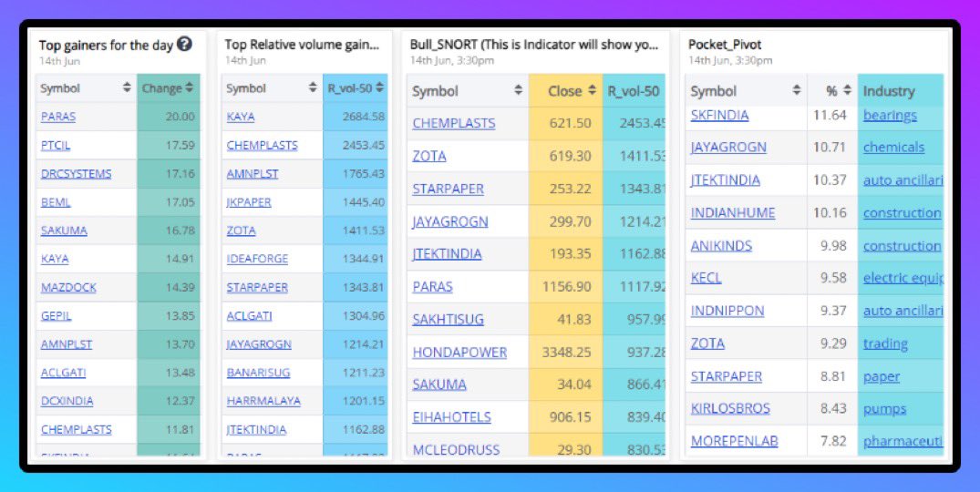The image size is (980, 492).
Task: Open BEML stock link
Action: point(56,202)
